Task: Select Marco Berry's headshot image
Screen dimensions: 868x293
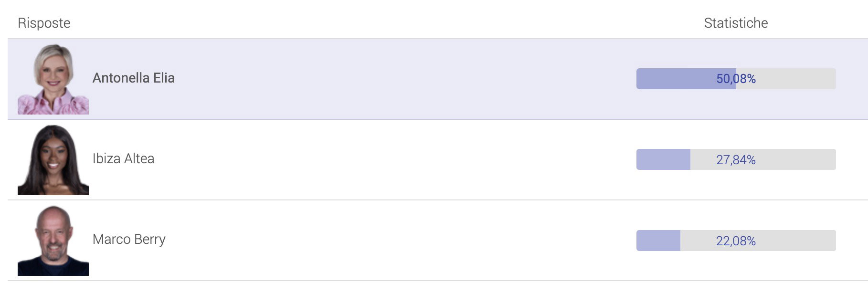Action: coord(53,241)
